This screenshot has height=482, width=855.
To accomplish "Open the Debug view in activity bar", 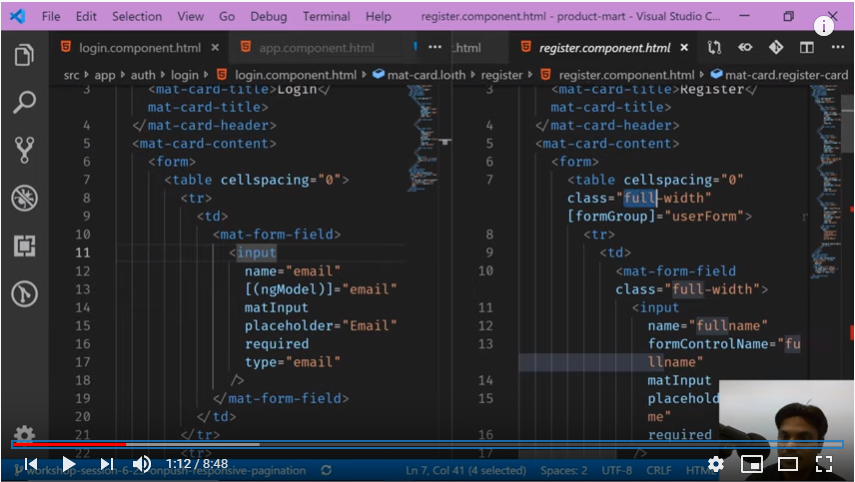I will point(25,198).
